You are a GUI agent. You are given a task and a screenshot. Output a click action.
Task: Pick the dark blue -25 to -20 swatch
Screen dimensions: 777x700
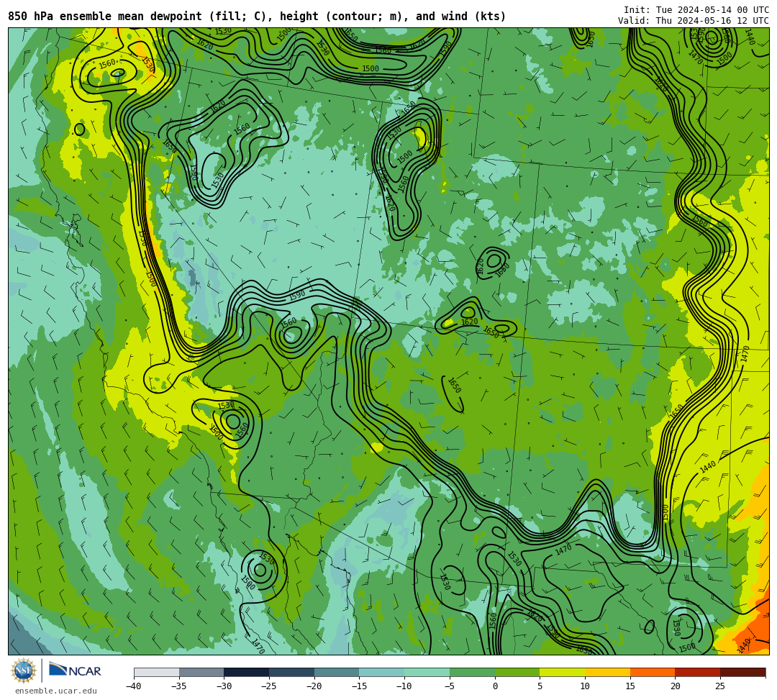click(292, 672)
